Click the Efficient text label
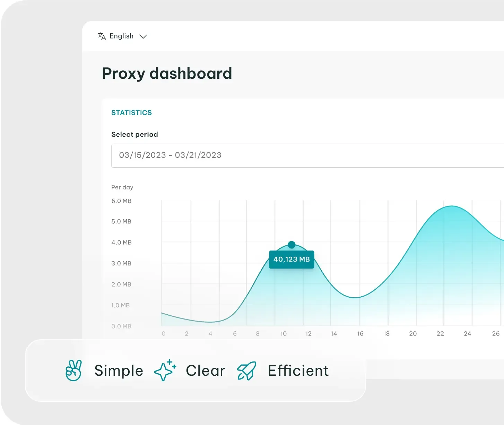 pyautogui.click(x=298, y=371)
